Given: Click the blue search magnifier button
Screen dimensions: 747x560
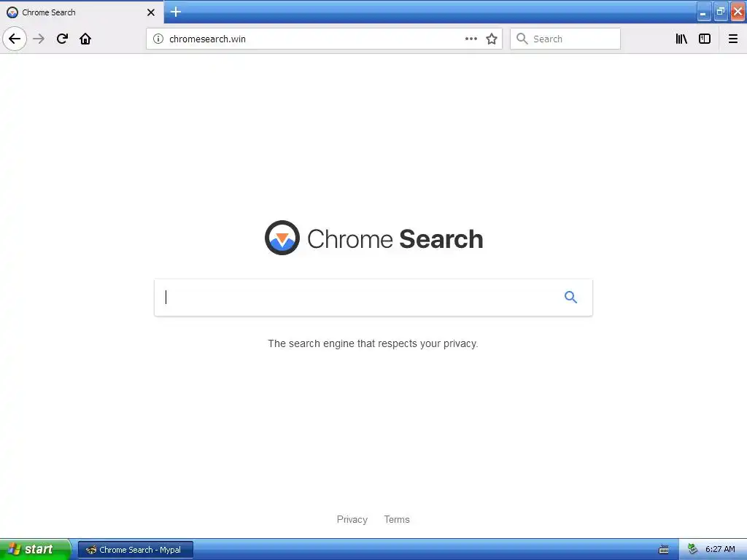Looking at the screenshot, I should 570,297.
